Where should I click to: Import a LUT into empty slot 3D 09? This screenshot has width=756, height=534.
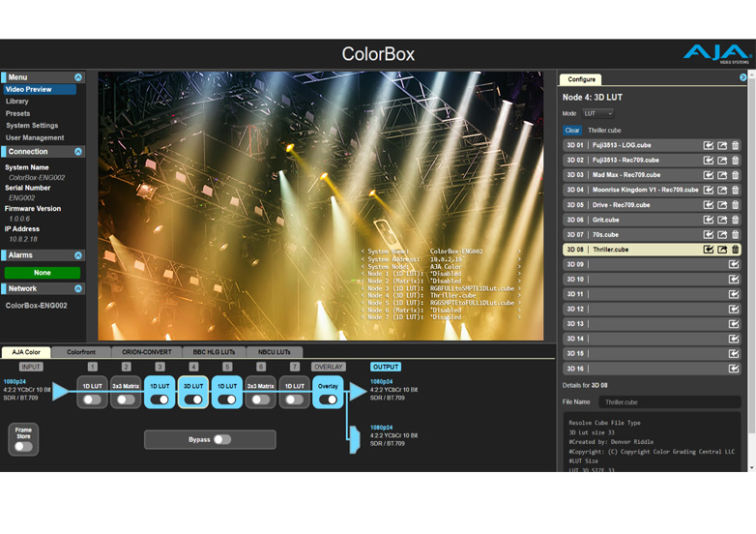click(734, 264)
